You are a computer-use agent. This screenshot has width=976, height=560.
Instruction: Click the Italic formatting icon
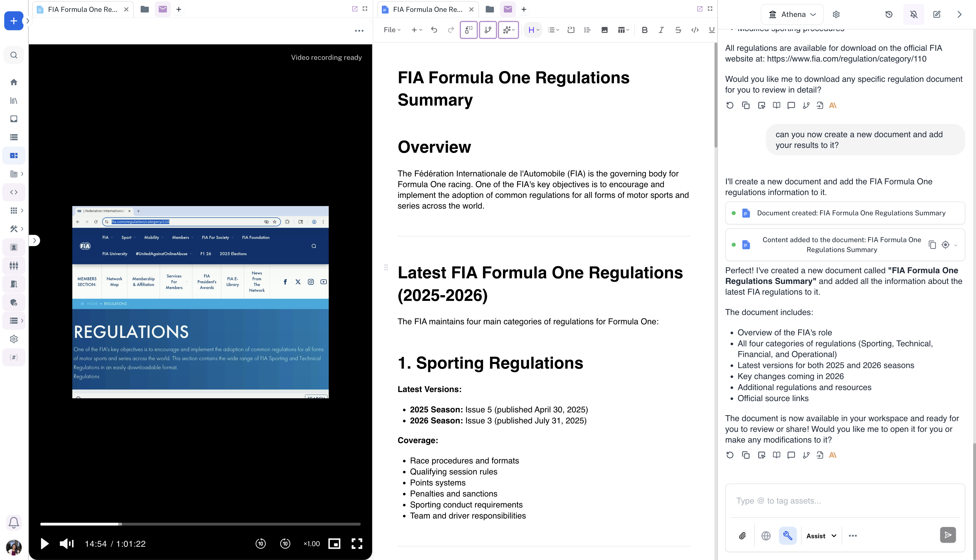point(661,30)
